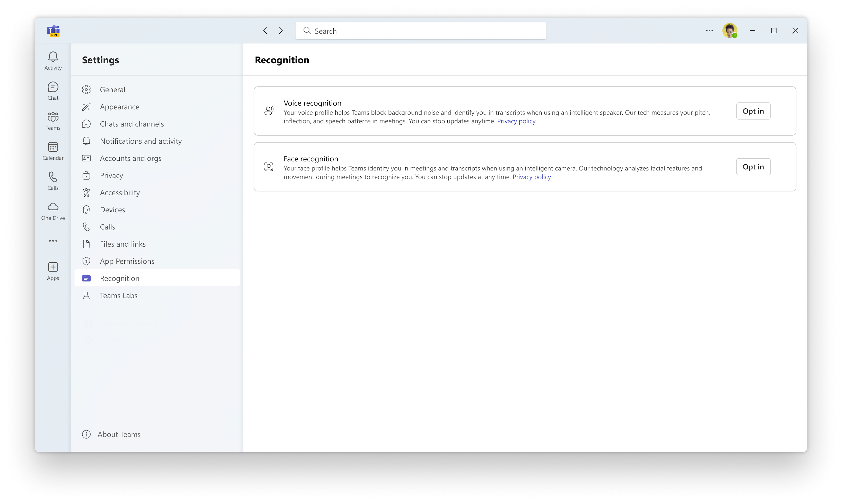The image size is (842, 504).
Task: Open the Calls section
Action: coord(53,180)
